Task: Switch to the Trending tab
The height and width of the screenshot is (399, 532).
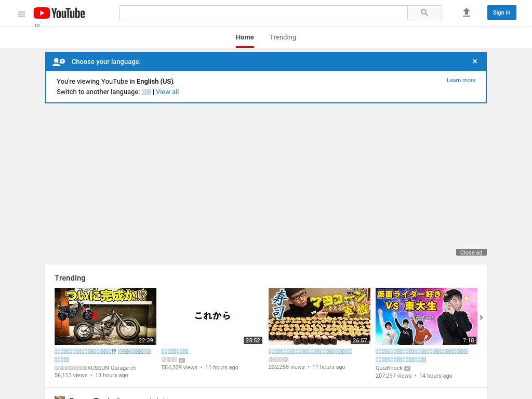Action: [283, 37]
